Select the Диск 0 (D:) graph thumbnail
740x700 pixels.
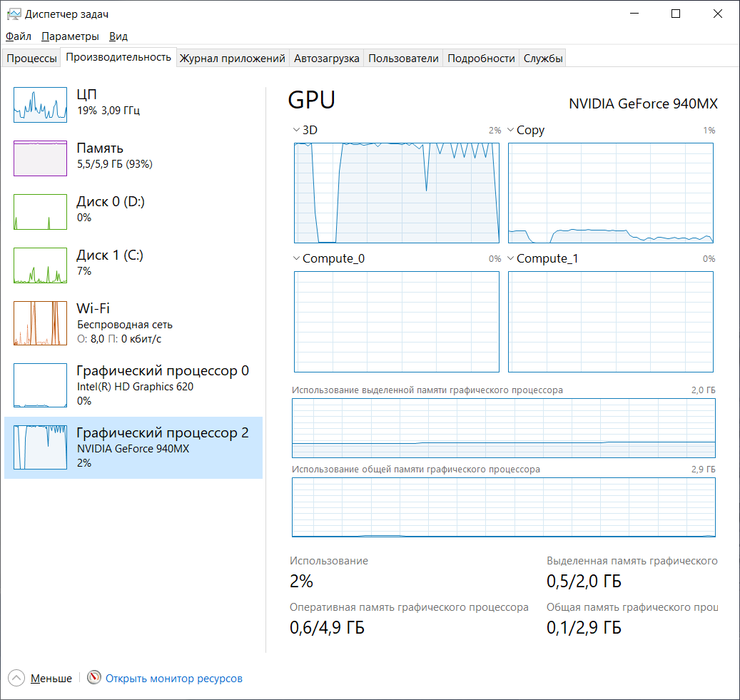(40, 212)
